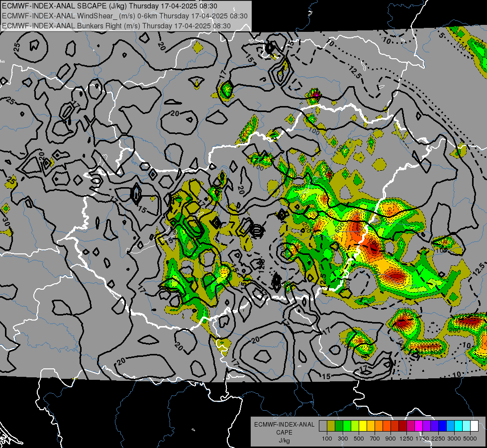
Task: Click the SBCAPE (J/kg) title line
Action: (x=109, y=6)
